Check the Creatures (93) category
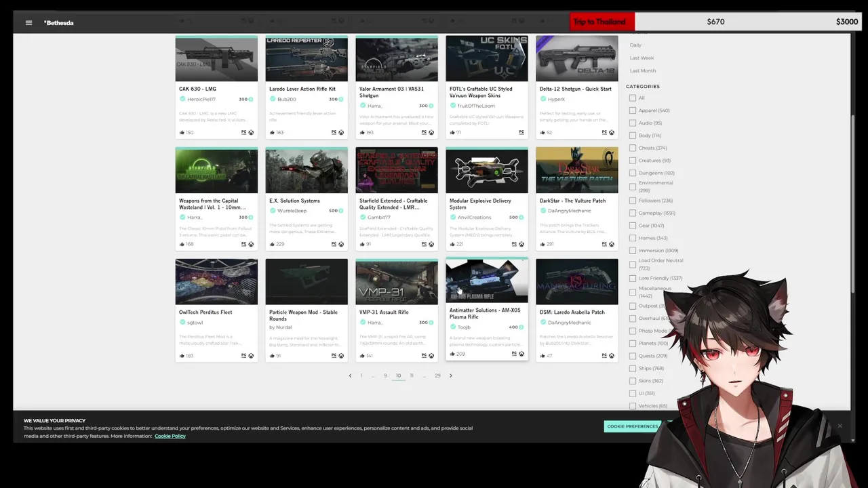The width and height of the screenshot is (868, 488). pyautogui.click(x=633, y=161)
